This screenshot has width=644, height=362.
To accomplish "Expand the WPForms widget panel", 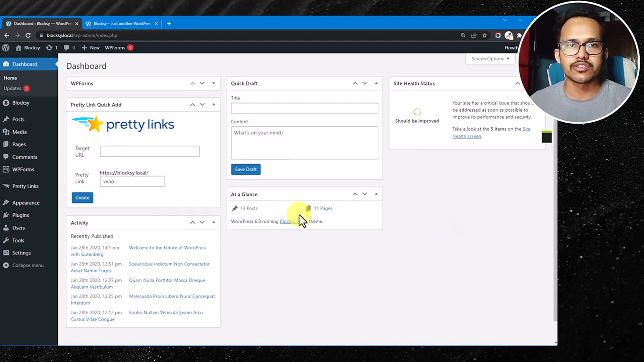I will [x=213, y=83].
